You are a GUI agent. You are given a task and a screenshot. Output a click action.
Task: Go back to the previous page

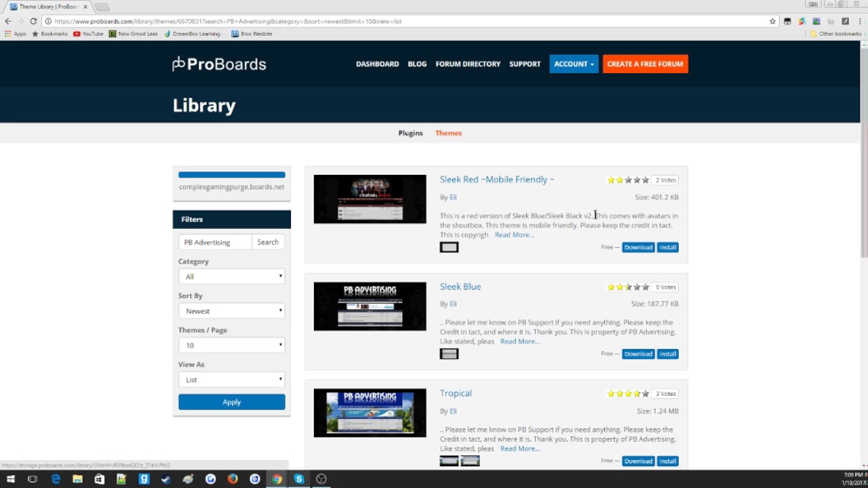pyautogui.click(x=8, y=21)
